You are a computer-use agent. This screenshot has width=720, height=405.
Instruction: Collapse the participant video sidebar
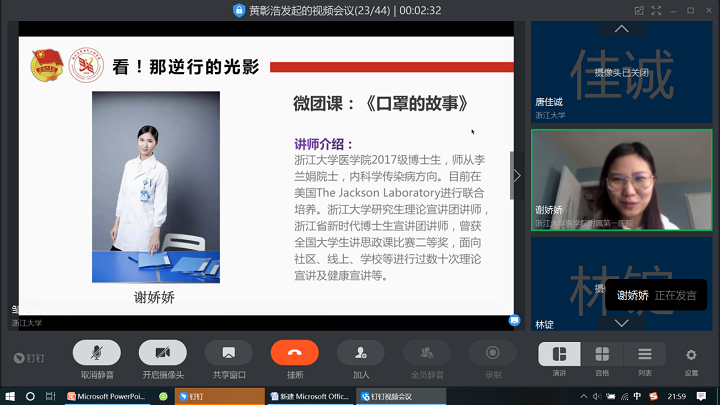(x=517, y=175)
